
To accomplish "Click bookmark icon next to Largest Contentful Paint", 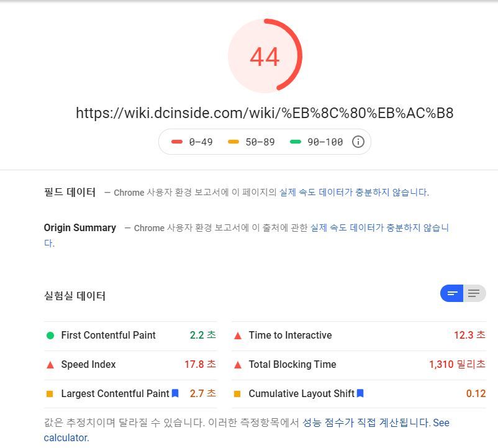I will [175, 393].
